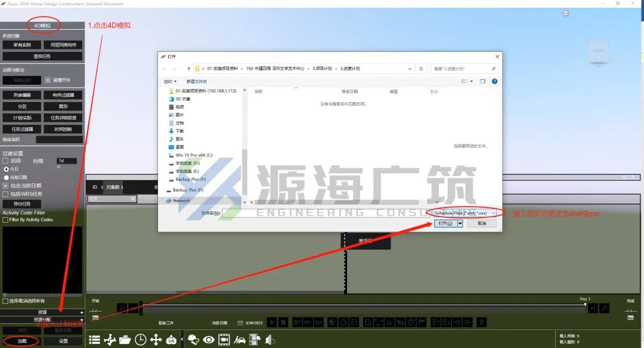Refresh the folder path in Open dialog
Viewport: 644px width, 348px height.
[x=421, y=69]
